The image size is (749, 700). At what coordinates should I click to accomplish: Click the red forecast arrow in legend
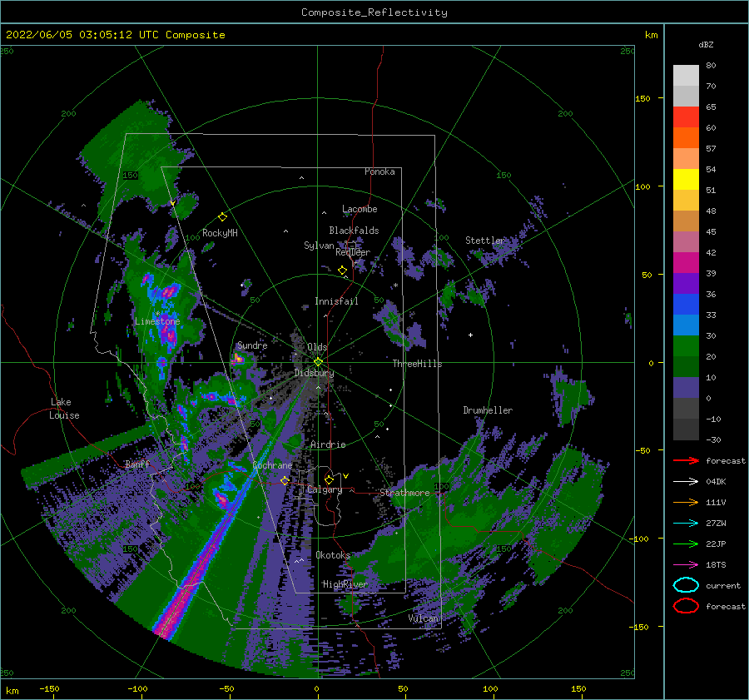coord(686,460)
